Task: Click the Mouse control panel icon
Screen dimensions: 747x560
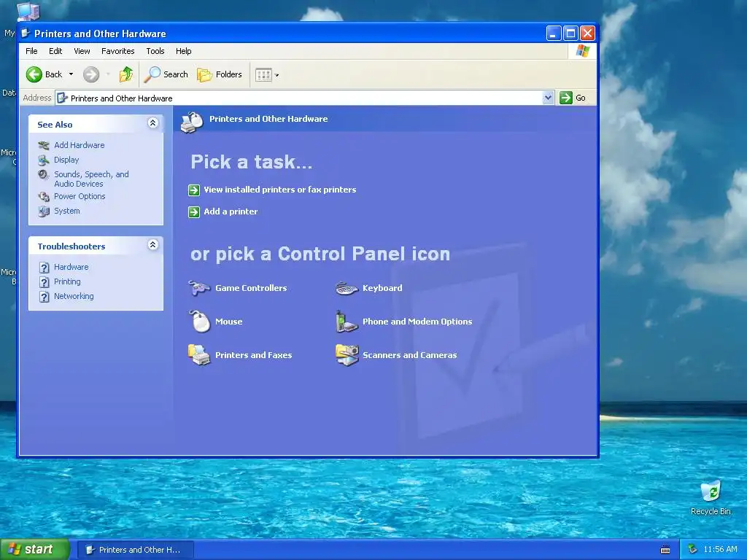Action: click(x=200, y=322)
